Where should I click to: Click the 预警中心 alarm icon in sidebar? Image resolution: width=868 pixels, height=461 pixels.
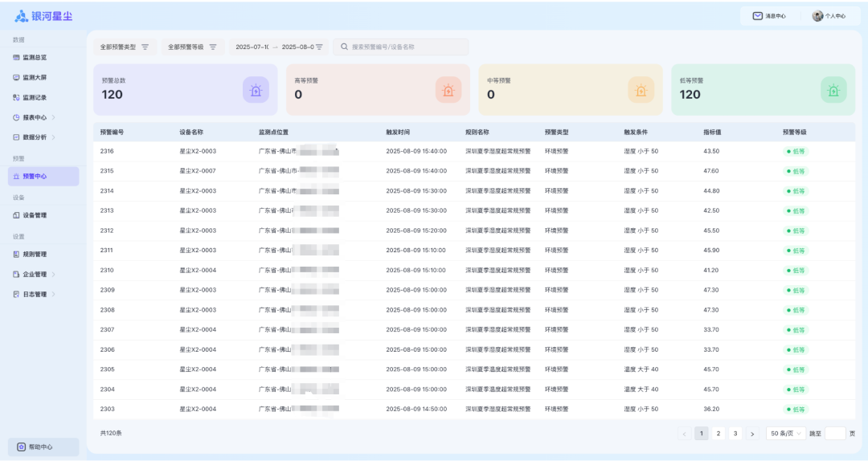pos(16,177)
